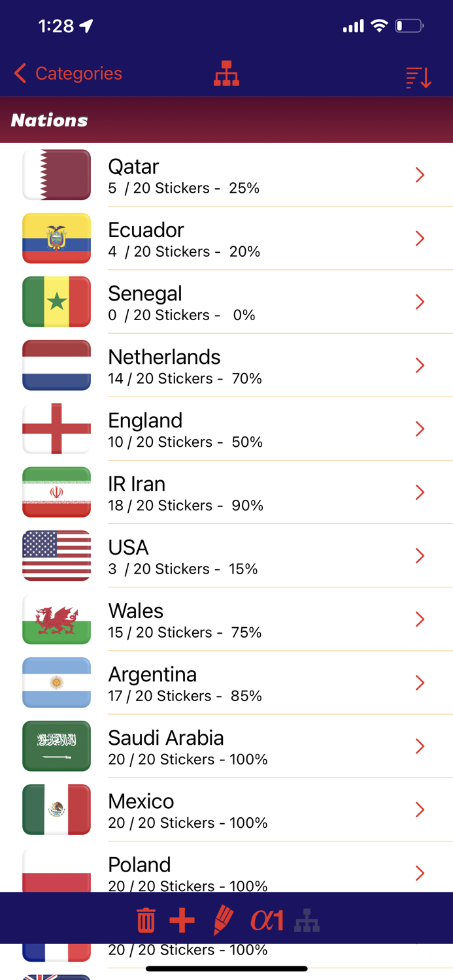Tap the trash delete icon
Viewport: 453px width, 980px height.
coord(145,919)
